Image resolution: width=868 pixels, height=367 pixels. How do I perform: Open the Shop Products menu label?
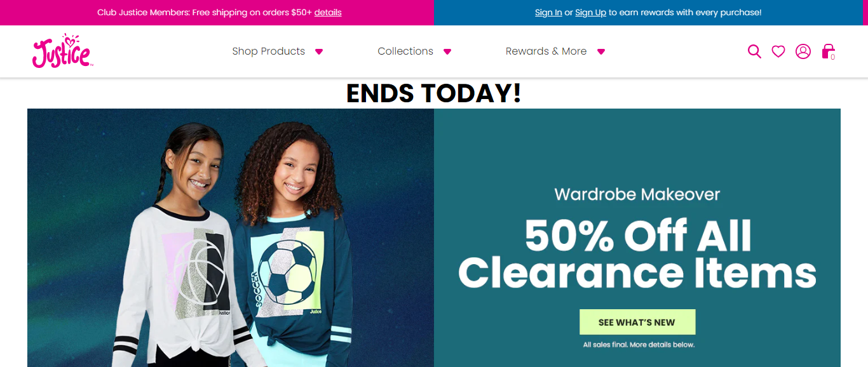point(268,51)
